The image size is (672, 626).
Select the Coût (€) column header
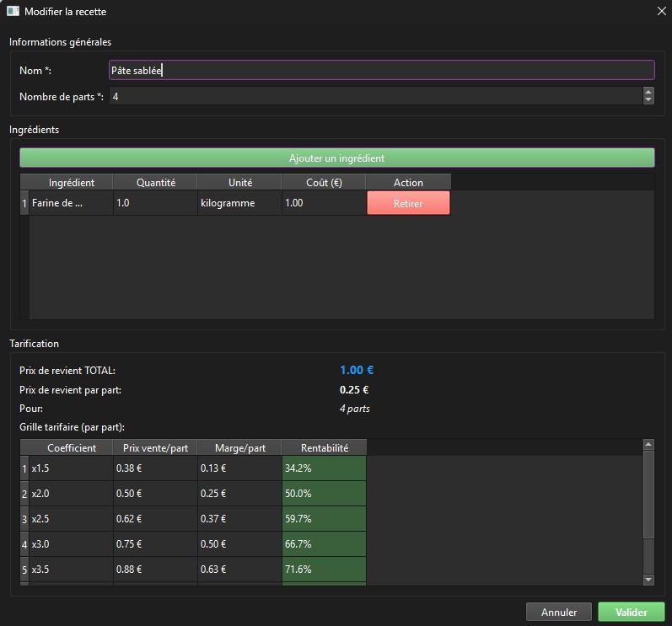324,182
